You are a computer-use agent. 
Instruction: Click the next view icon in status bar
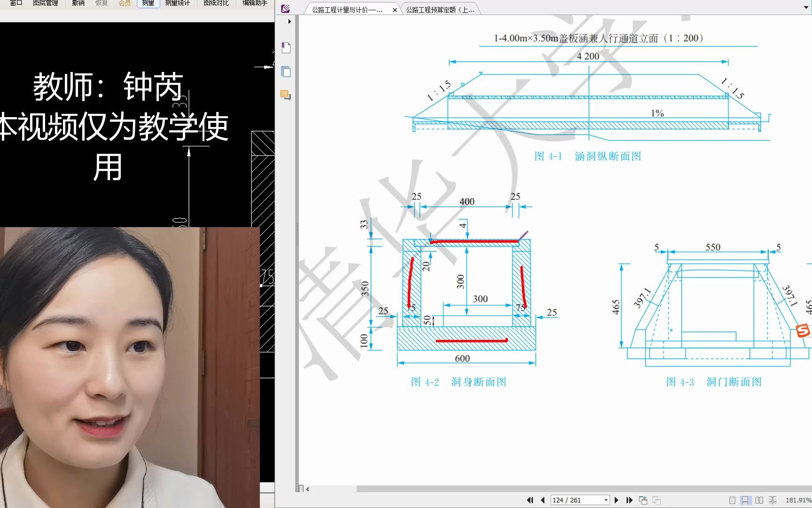pyautogui.click(x=656, y=500)
